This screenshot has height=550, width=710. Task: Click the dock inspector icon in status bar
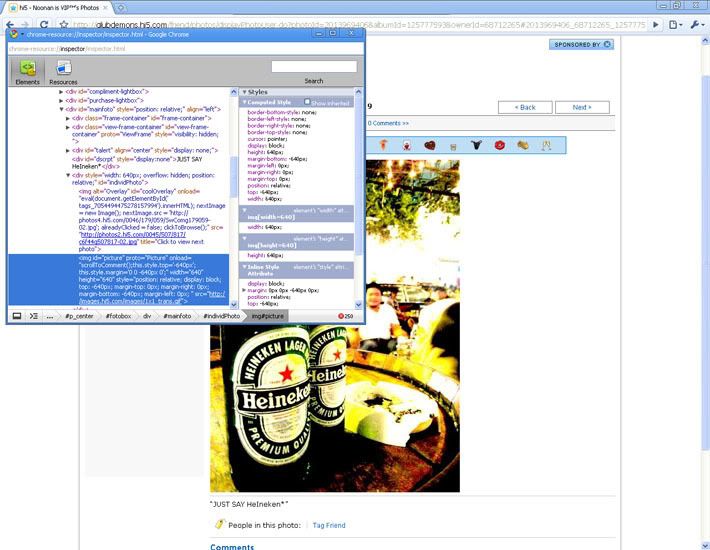pyautogui.click(x=17, y=316)
